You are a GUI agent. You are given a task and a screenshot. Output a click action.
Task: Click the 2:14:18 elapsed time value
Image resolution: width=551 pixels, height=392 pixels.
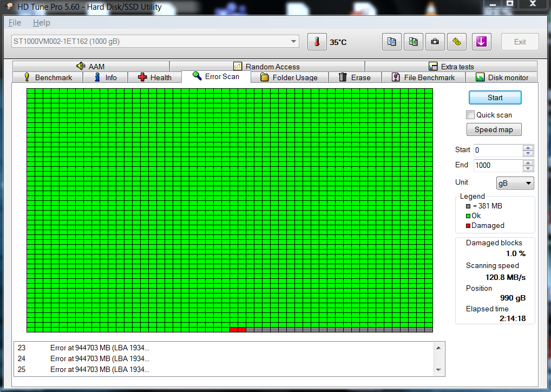point(513,318)
